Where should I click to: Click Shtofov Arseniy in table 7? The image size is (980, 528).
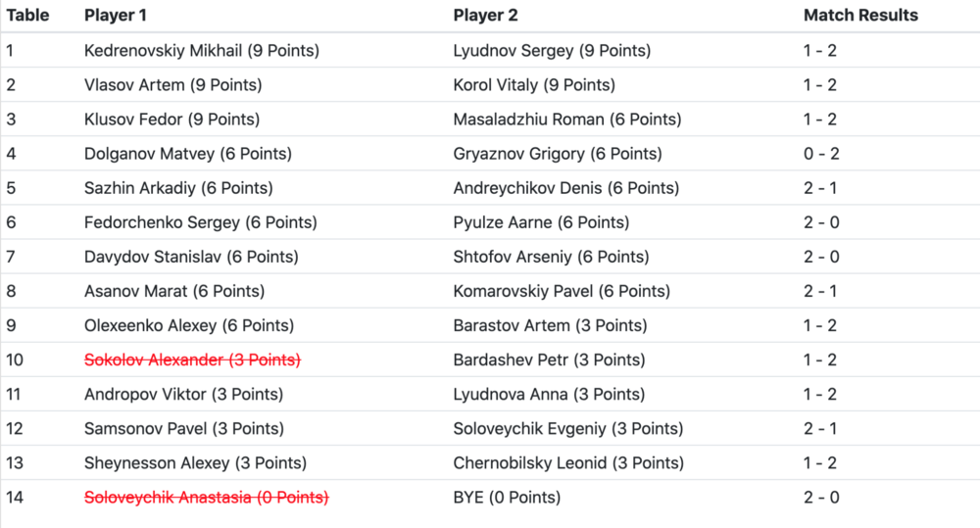coord(551,257)
